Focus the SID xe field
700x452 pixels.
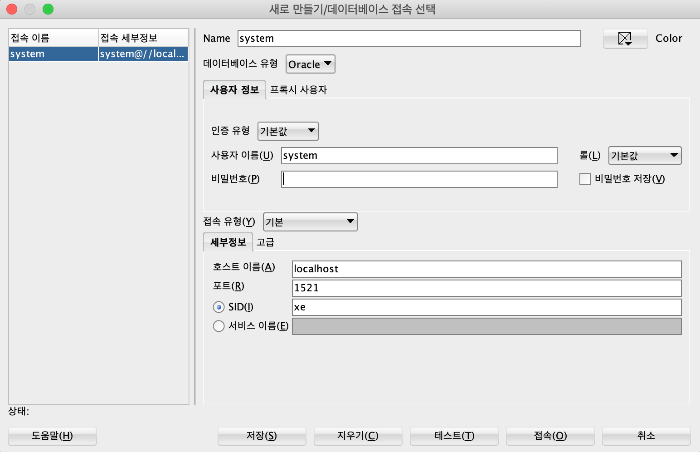point(487,307)
